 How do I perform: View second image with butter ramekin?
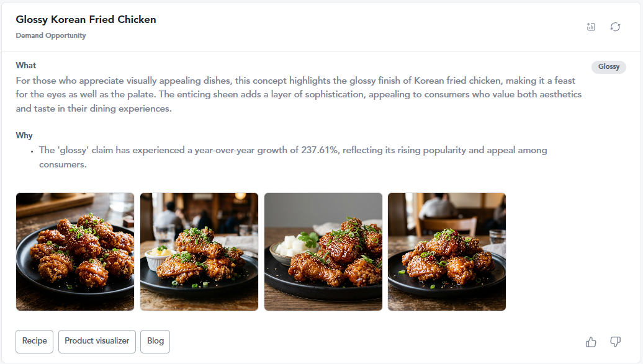(199, 252)
